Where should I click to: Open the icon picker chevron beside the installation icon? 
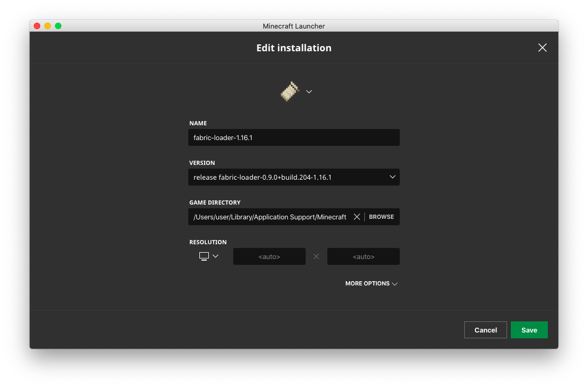(x=309, y=91)
